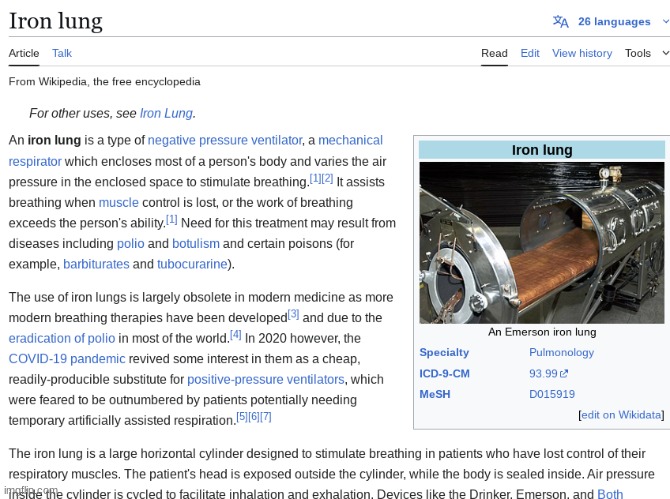Follow the COVID-19 pandemic link
Viewport: 670px width, 499px height.
[67, 359]
